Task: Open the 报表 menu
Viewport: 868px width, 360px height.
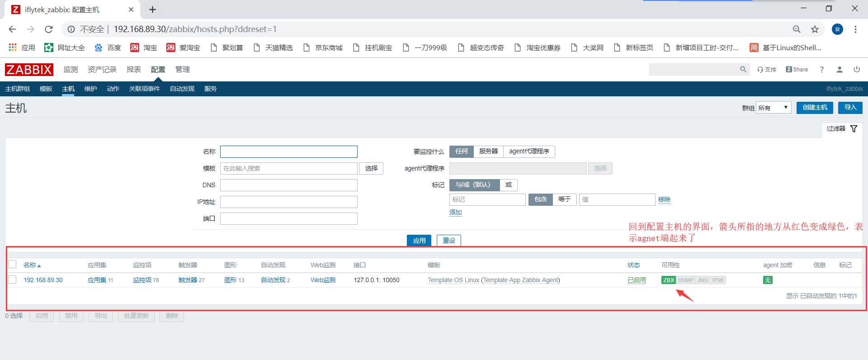Action: (134, 70)
